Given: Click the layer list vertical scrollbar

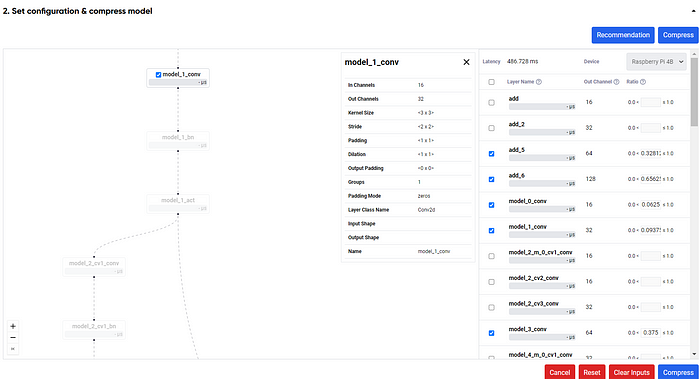Looking at the screenshot, I should (694, 92).
